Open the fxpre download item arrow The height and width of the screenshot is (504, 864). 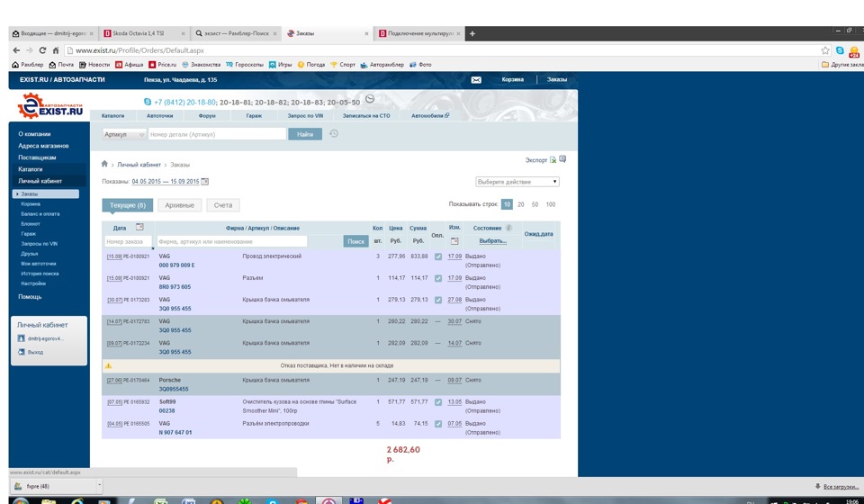[x=99, y=486]
